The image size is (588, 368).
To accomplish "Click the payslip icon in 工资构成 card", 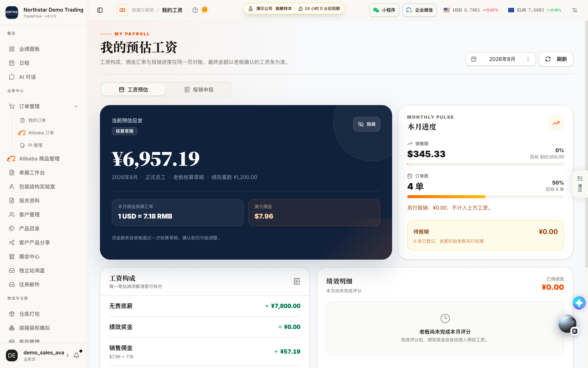I will 297,281.
